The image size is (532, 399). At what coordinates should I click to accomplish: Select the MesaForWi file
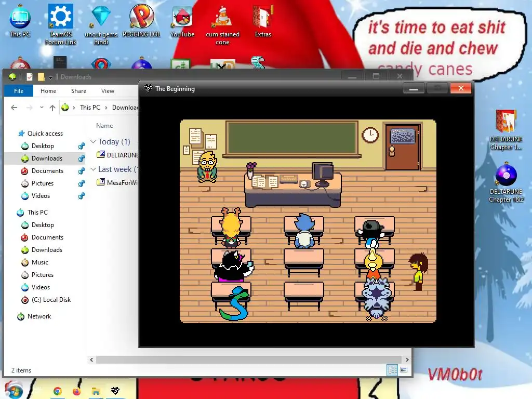click(117, 182)
